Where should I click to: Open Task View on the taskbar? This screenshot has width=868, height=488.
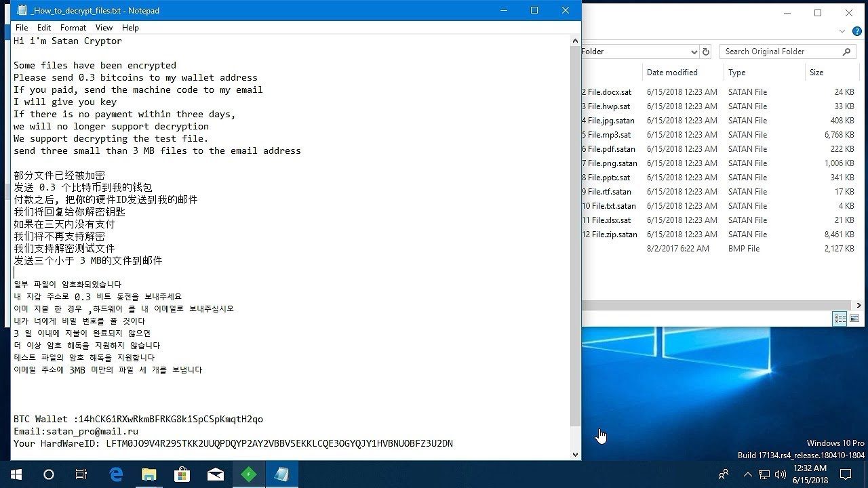coord(81,474)
